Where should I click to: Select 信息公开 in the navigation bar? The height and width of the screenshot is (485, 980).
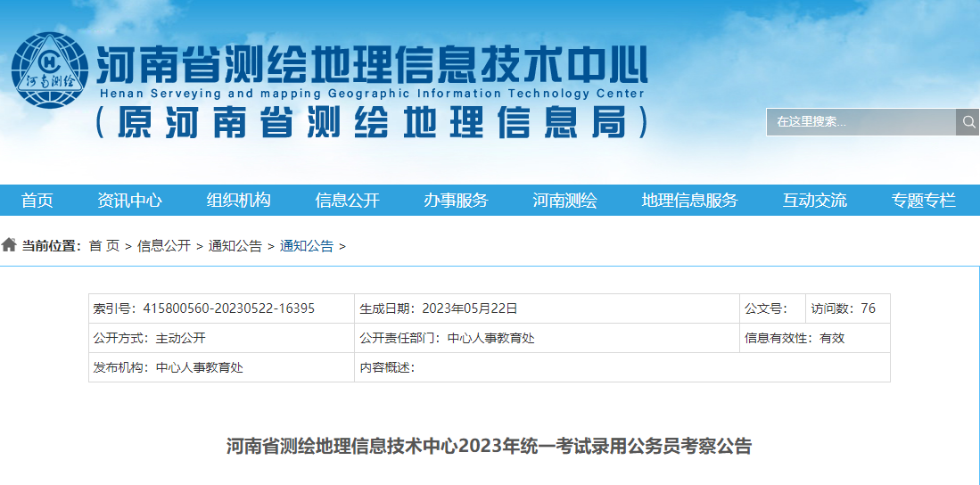348,201
